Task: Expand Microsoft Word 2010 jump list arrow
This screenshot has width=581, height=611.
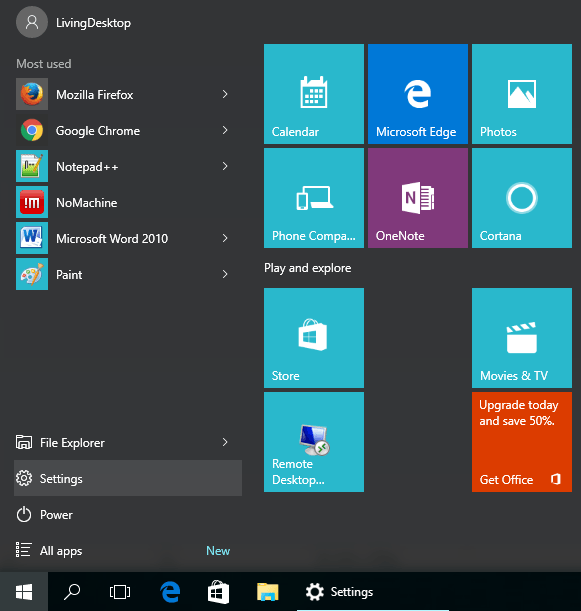Action: (x=225, y=238)
